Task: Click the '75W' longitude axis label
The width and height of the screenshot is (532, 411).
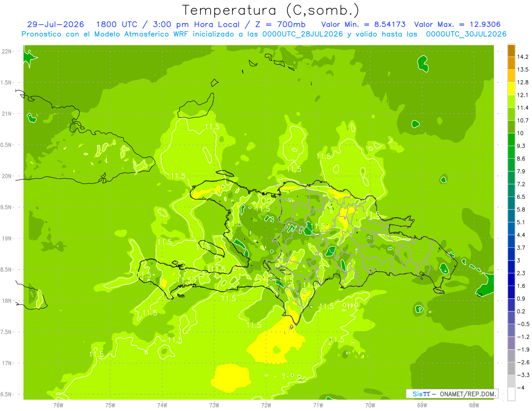Action: point(110,404)
